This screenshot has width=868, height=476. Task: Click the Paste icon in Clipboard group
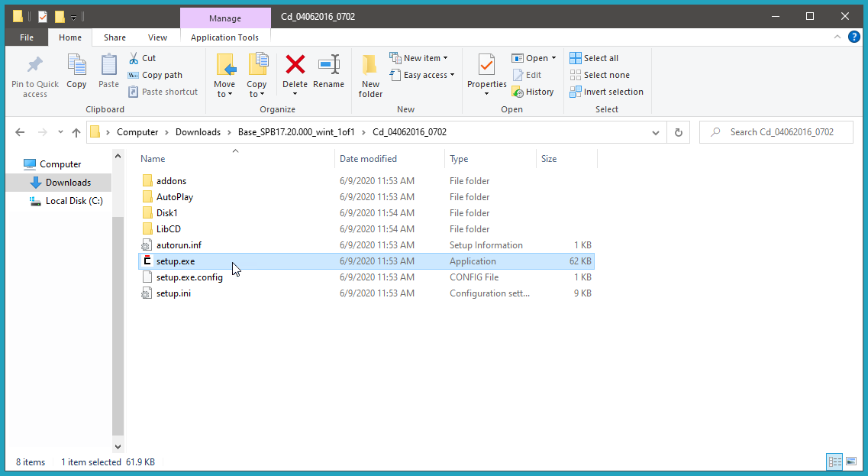[109, 66]
